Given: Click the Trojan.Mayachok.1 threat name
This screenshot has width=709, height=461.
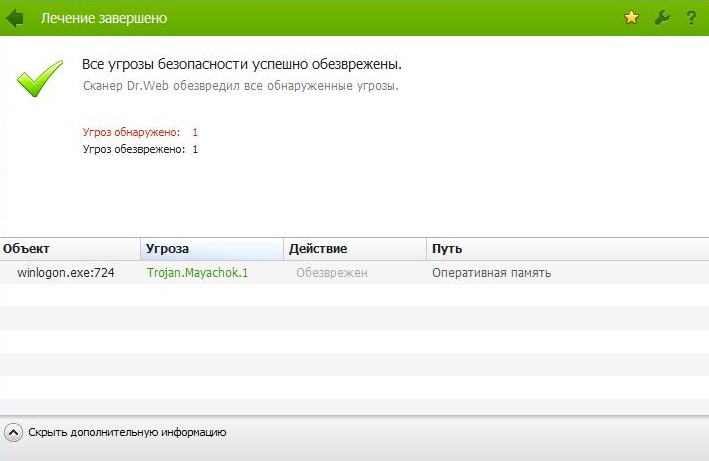Looking at the screenshot, I should click(x=197, y=273).
